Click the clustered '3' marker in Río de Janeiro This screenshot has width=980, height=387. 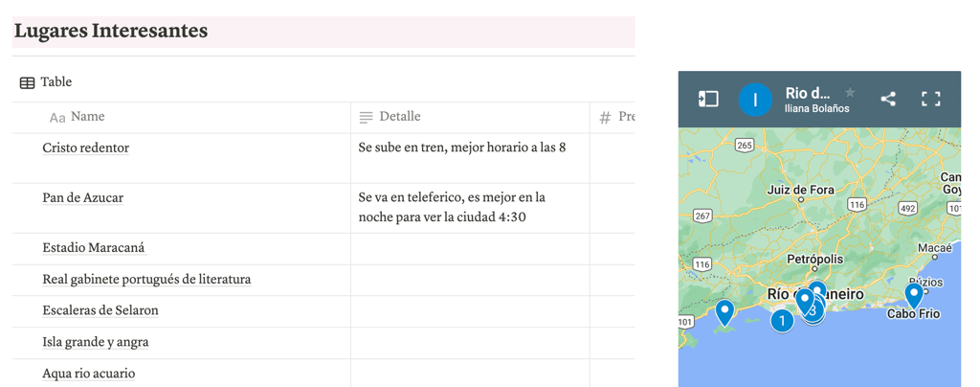pos(813,310)
